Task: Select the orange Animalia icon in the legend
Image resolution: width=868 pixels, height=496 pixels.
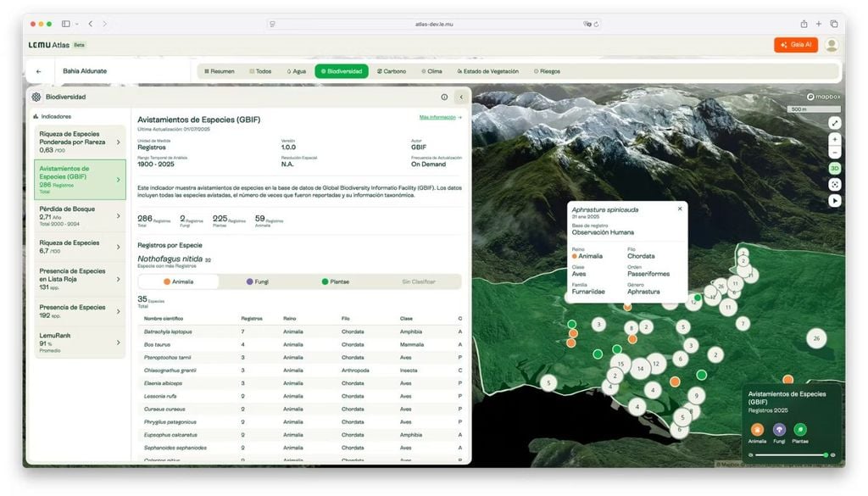Action: [x=757, y=430]
